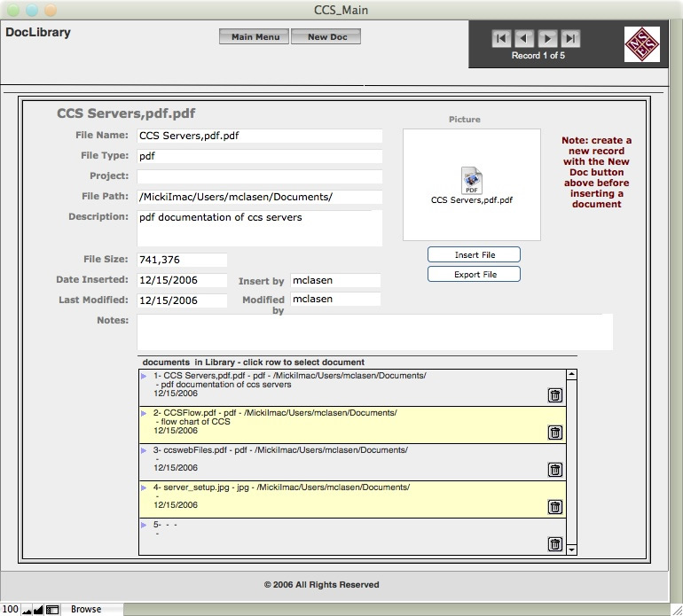Screen dimensions: 683x616
Task: Select row arrow for CCSFlow.pdf
Action: point(144,413)
